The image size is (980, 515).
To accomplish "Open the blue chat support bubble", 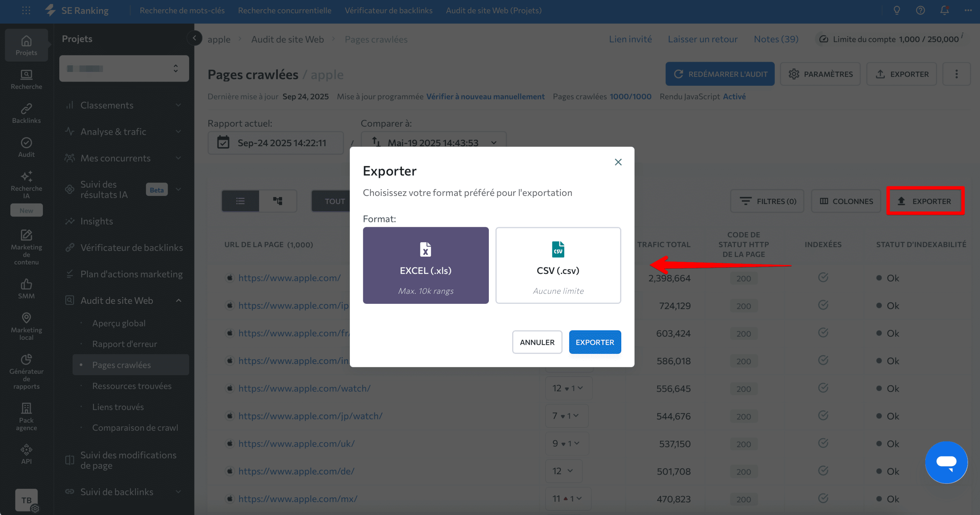I will pos(946,462).
